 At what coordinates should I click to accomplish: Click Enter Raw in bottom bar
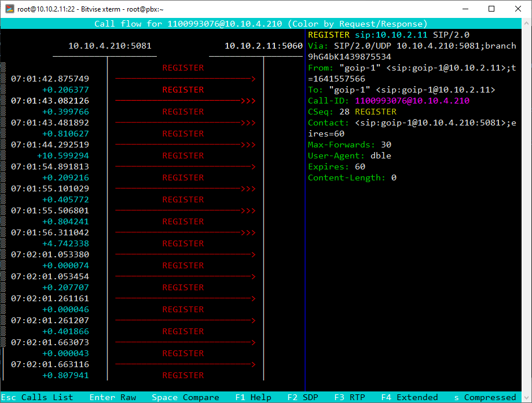coord(113,397)
